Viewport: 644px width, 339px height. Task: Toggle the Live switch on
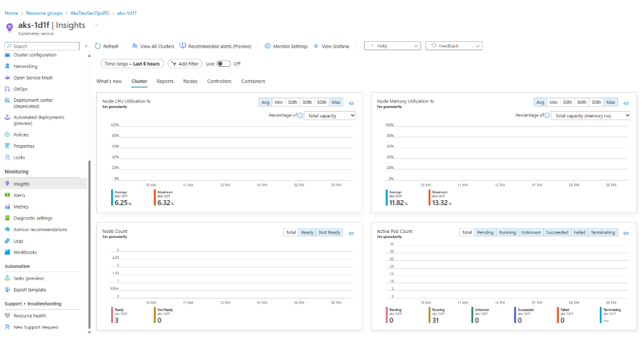pos(224,63)
